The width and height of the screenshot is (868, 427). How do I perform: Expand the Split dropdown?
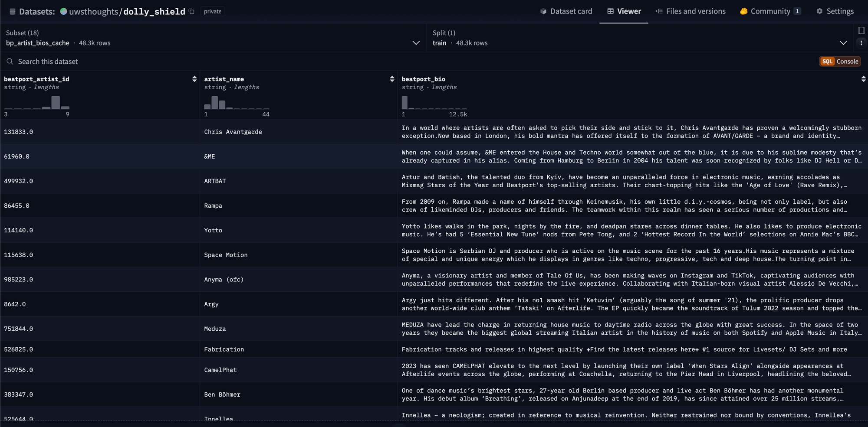[x=843, y=43]
